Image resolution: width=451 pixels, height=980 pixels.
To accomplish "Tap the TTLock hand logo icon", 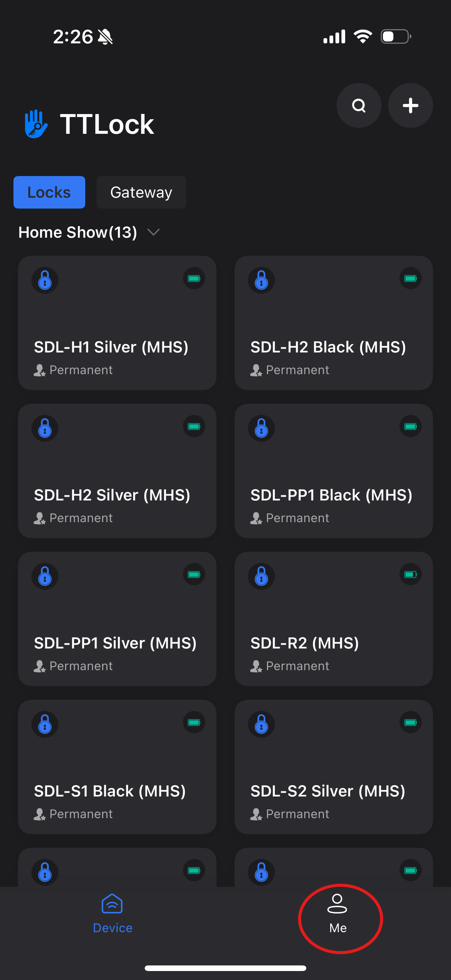I will (x=36, y=124).
